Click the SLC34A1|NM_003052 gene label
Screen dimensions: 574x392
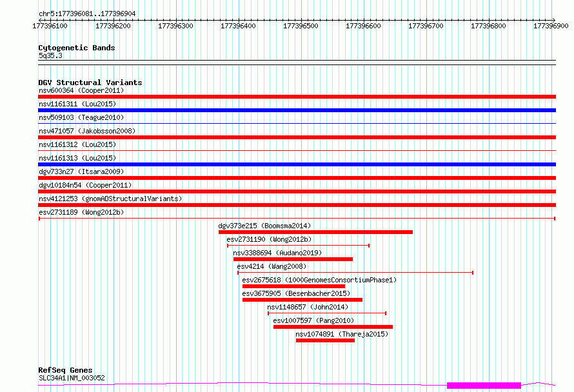(x=72, y=378)
